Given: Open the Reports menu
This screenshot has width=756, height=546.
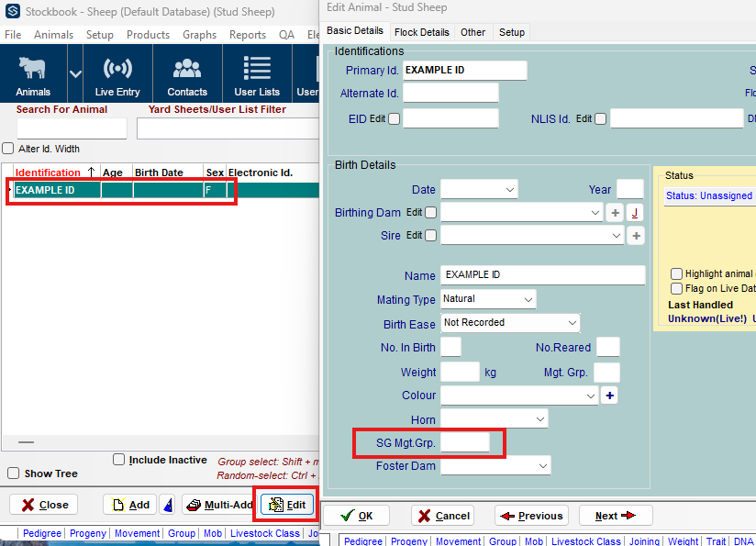Looking at the screenshot, I should point(248,35).
